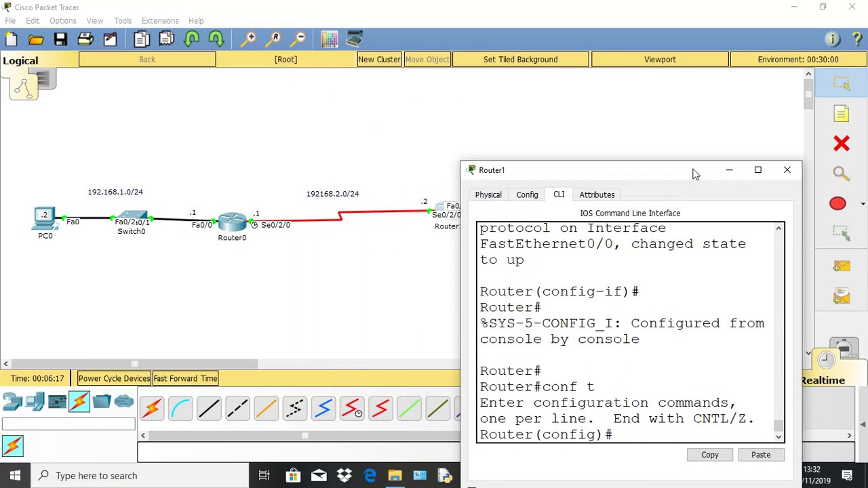Click the New Cluster button

380,60
